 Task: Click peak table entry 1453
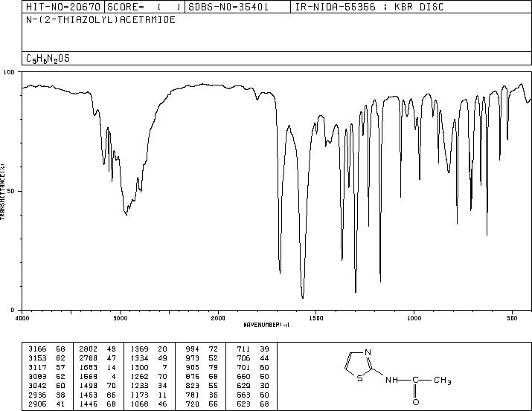(89, 395)
